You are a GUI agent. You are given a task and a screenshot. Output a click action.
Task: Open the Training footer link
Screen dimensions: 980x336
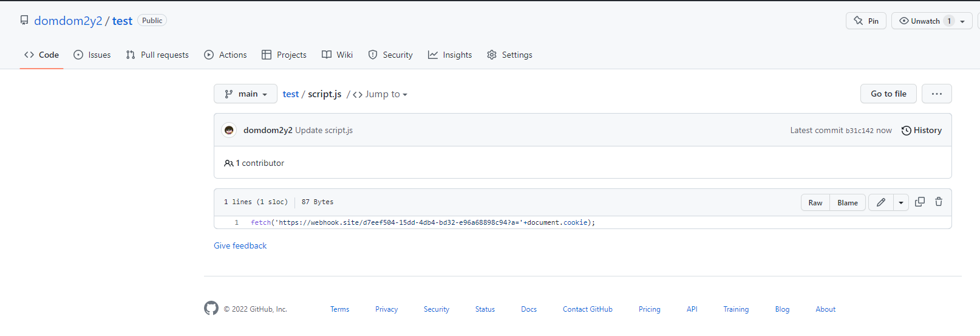pyautogui.click(x=736, y=309)
